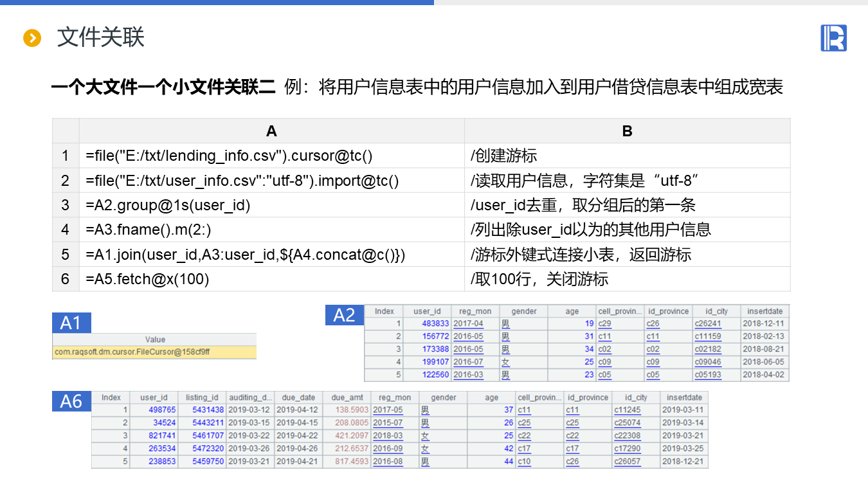This screenshot has width=868, height=488.
Task: Open the c29 link in A2 table
Action: (604, 324)
